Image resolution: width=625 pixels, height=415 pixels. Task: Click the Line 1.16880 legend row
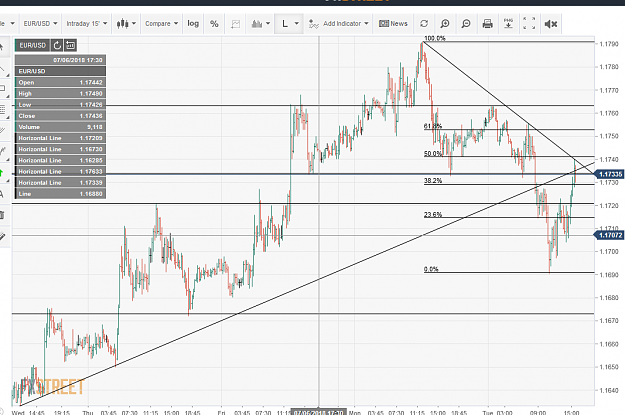tap(61, 194)
